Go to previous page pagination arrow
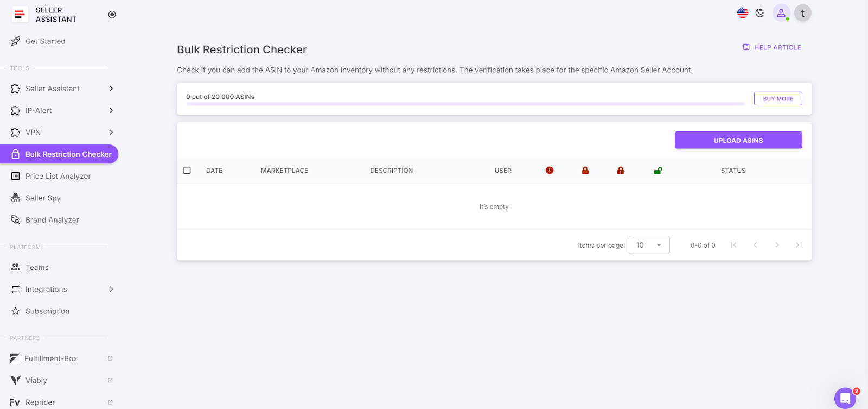Screen dimensions: 868x409 tap(755, 245)
